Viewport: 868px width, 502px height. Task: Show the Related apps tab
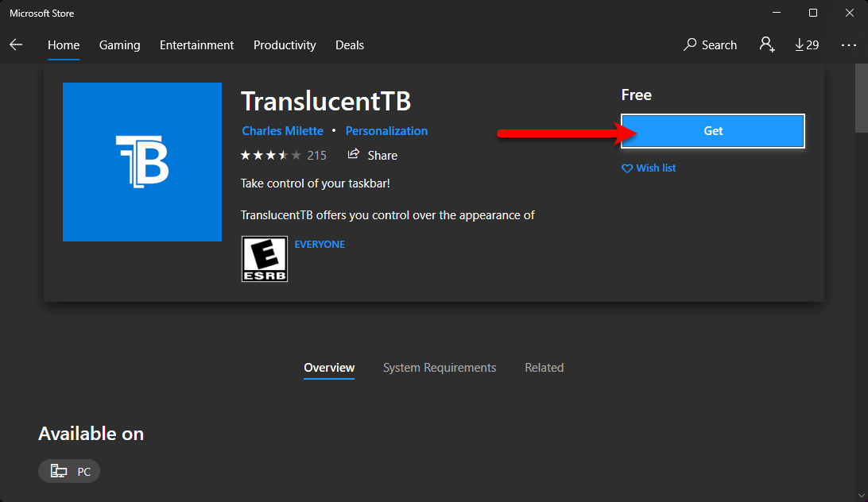tap(544, 368)
